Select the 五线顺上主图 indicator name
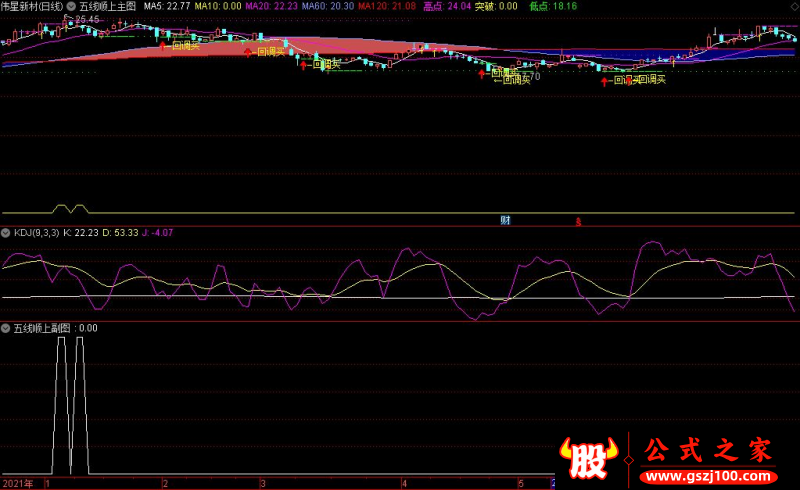 108,7
